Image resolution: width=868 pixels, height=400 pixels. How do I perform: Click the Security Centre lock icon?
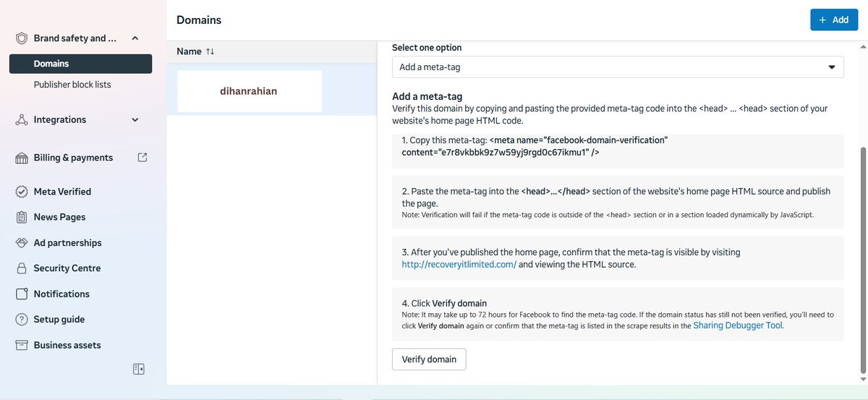21,268
